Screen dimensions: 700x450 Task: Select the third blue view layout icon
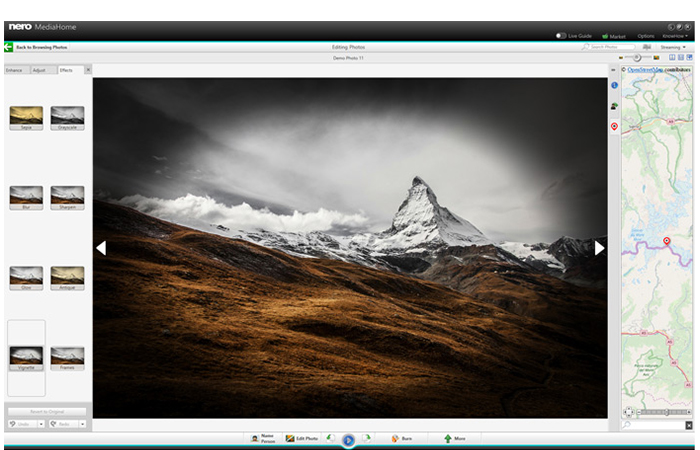[x=690, y=58]
